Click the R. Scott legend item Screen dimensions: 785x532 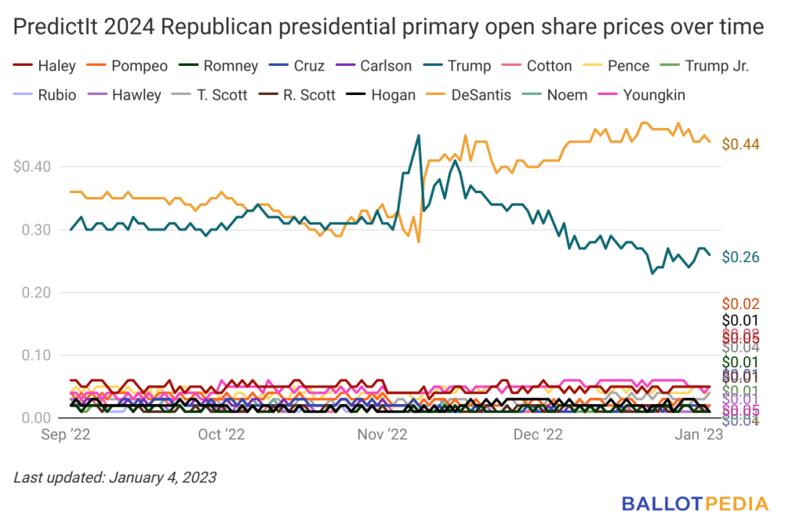[297, 94]
